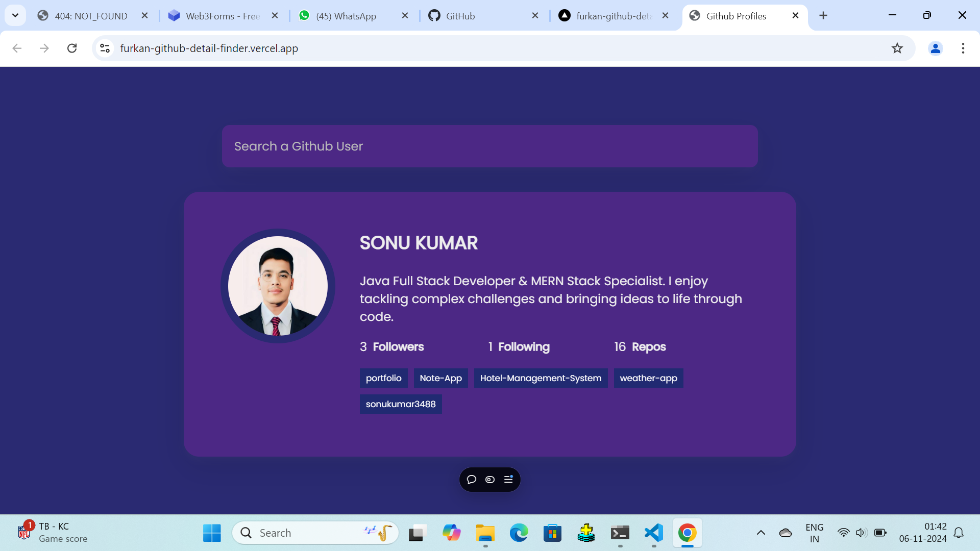The height and width of the screenshot is (551, 980).
Task: Switch to the WhatsApp tab
Action: point(346,16)
